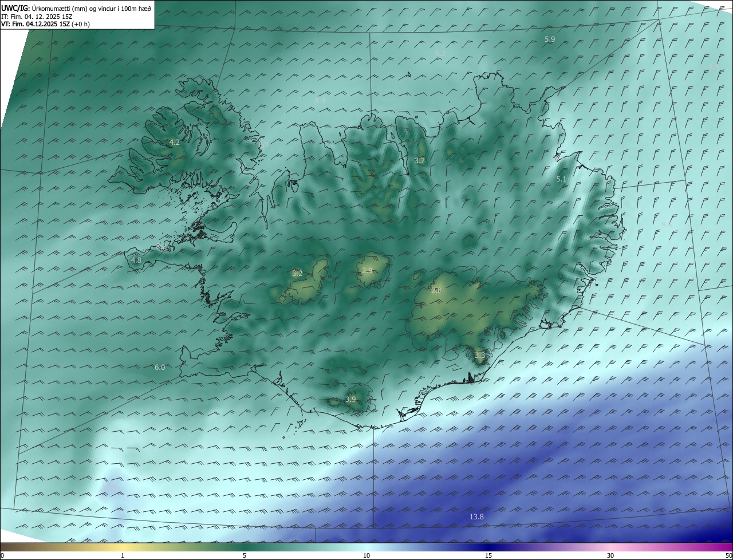Click the 4.2 value over the Westfjords

pyautogui.click(x=175, y=142)
